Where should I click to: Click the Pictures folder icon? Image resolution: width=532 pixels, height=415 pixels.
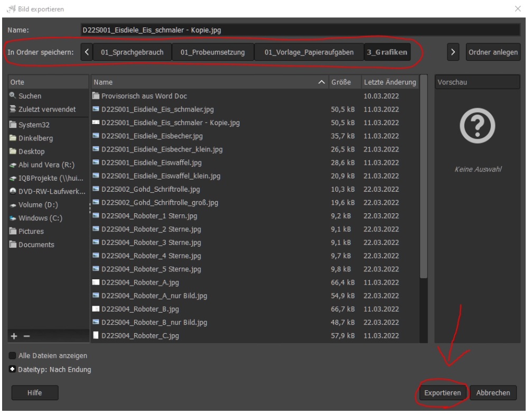(13, 231)
